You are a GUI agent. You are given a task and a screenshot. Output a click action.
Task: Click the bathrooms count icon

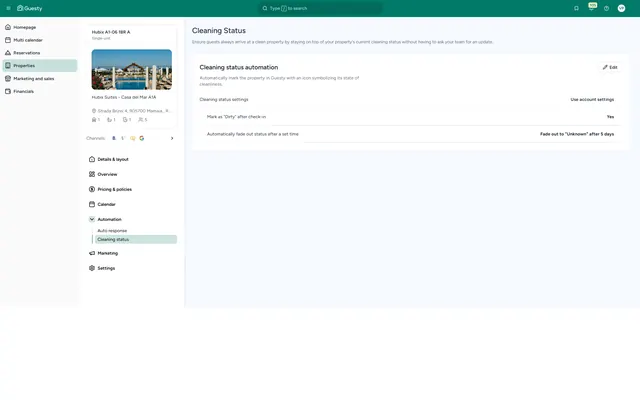click(125, 120)
